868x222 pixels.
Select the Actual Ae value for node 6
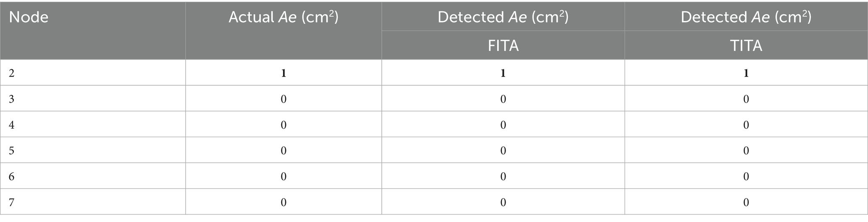(283, 177)
